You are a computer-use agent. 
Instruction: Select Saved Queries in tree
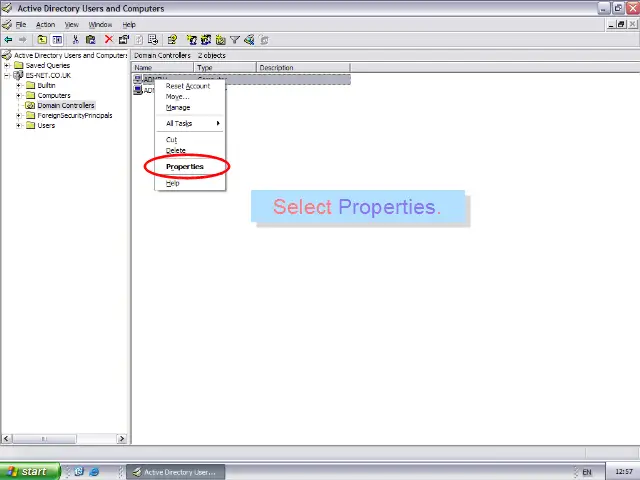[48, 65]
